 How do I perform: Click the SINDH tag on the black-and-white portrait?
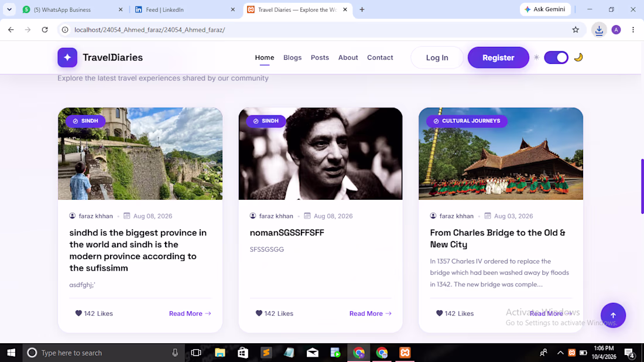pos(266,121)
